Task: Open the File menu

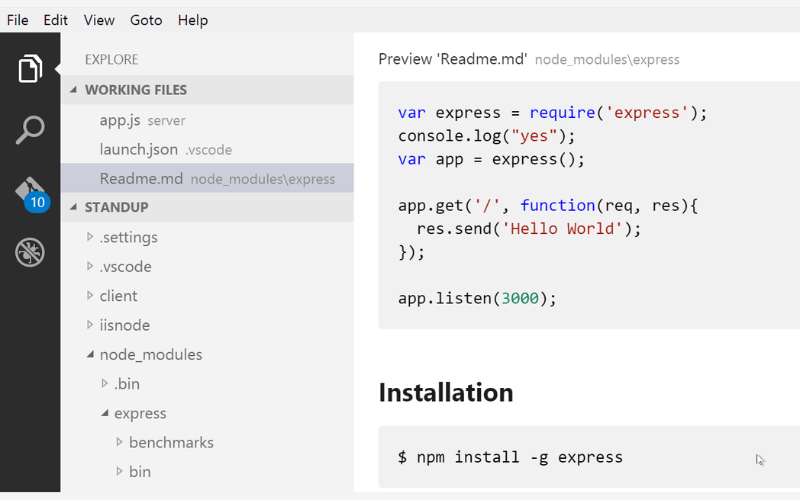Action: click(x=18, y=20)
